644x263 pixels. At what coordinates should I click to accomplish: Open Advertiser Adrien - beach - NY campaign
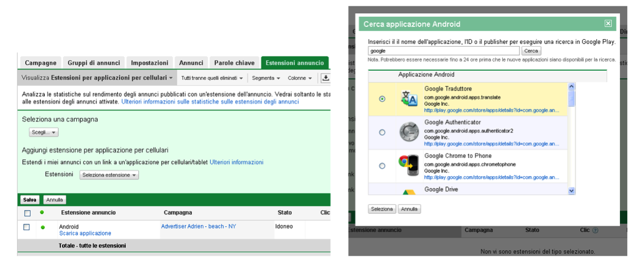(199, 226)
